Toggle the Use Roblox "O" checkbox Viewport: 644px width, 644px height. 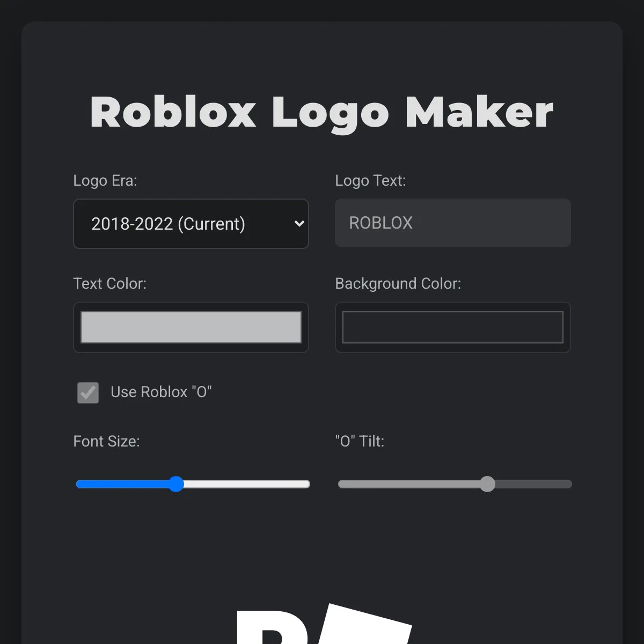coord(88,392)
